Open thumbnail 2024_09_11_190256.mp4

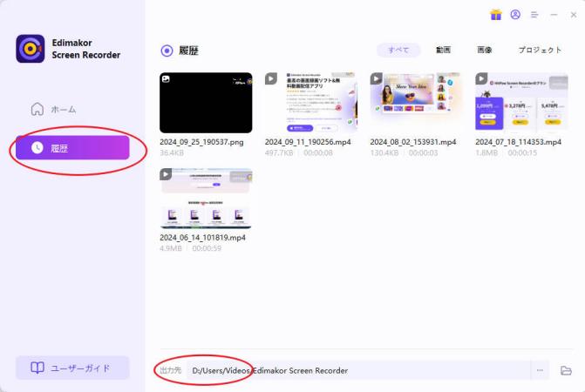coord(311,103)
